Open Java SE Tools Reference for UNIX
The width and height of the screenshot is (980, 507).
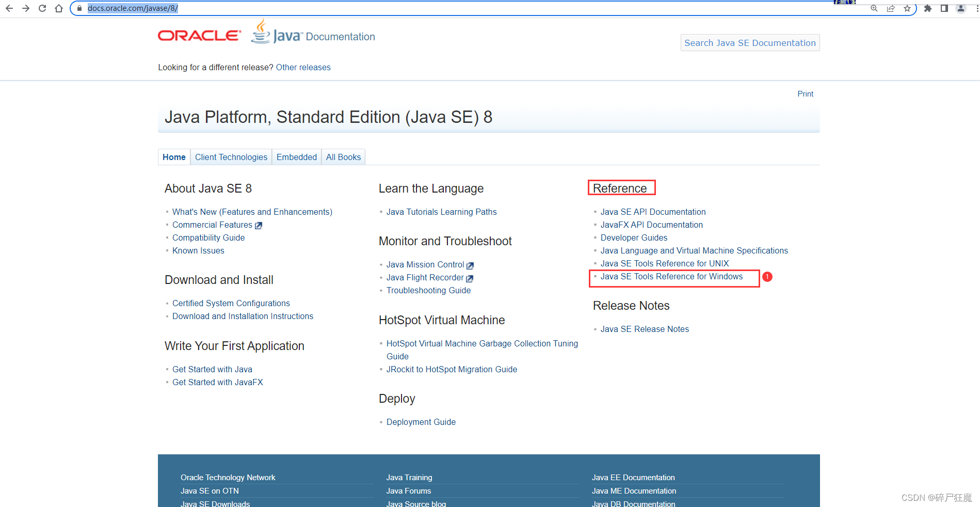(x=665, y=263)
